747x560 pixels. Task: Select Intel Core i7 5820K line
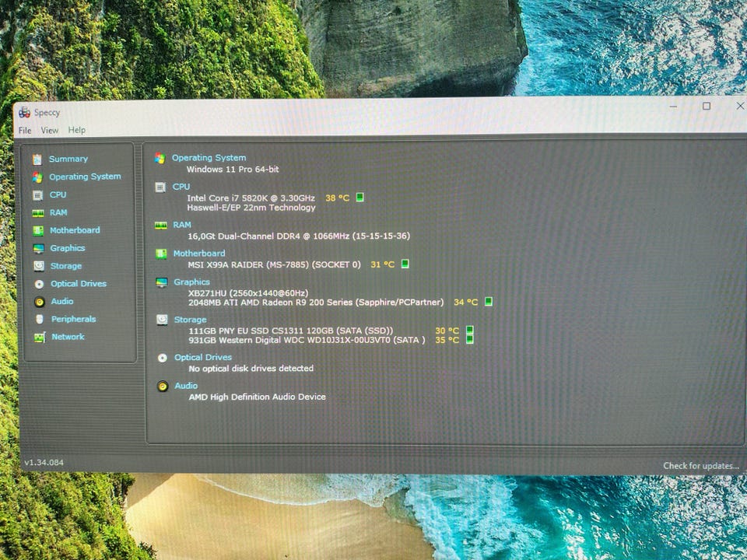pos(251,198)
